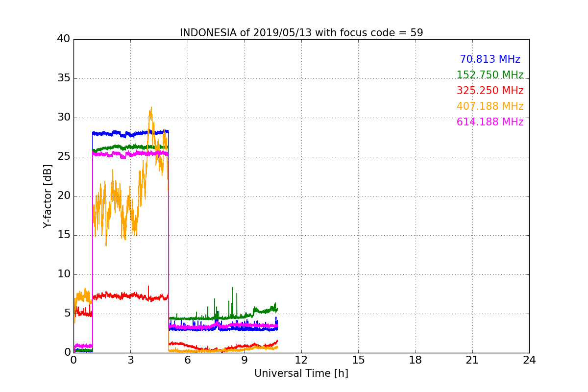The image size is (588, 392).
Task: Click the 407.188 MHz legend label
Action: tap(490, 106)
